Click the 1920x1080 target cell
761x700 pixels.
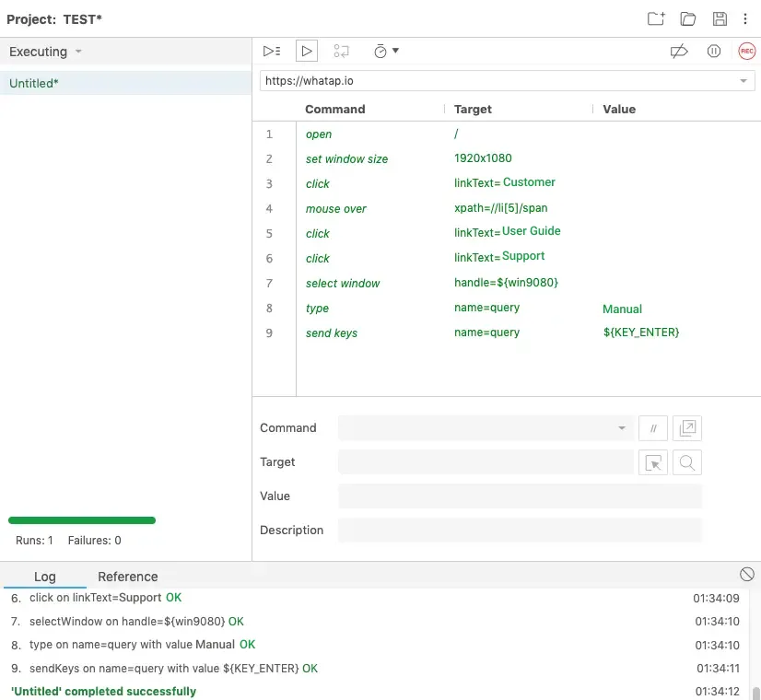(x=483, y=158)
